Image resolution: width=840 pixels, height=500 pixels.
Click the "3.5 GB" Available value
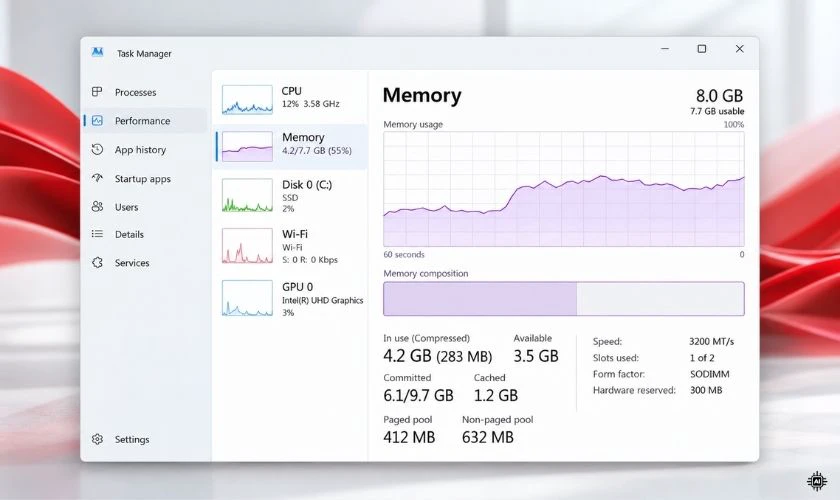[536, 356]
